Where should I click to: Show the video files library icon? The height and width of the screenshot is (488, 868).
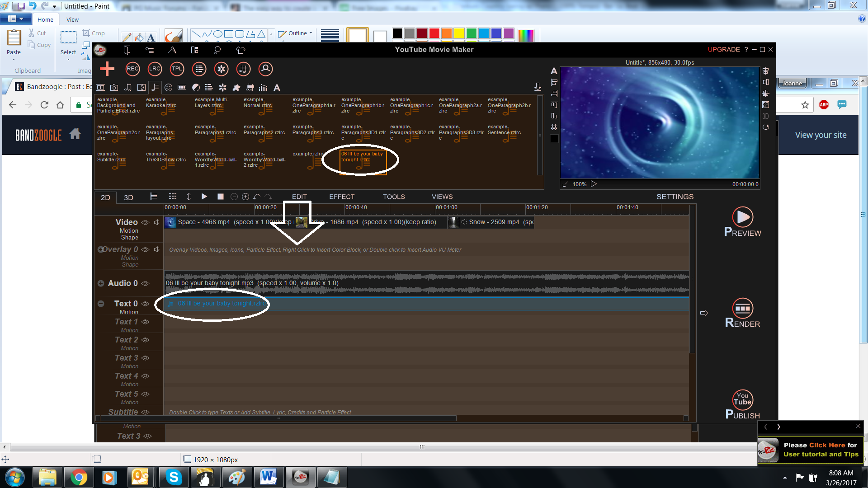click(101, 88)
